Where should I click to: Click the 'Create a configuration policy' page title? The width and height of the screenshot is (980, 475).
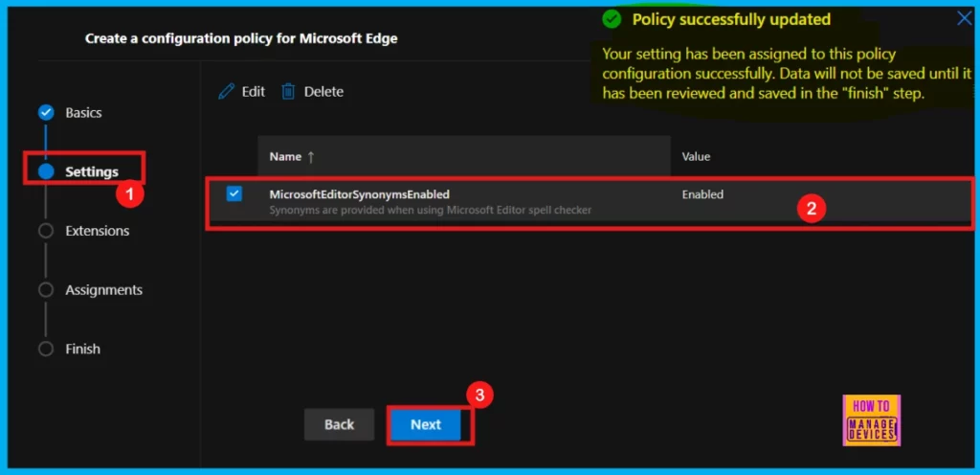(x=241, y=38)
